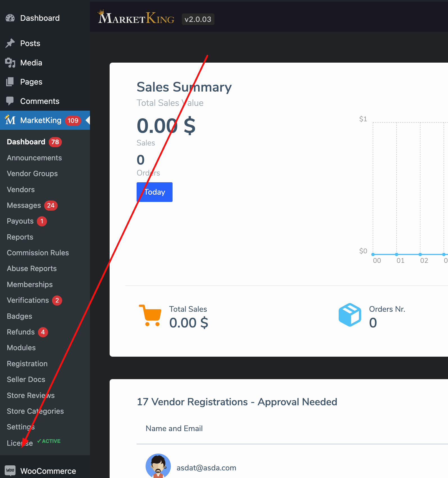Select the Modules menu entry
This screenshot has height=478, width=448.
coord(21,348)
